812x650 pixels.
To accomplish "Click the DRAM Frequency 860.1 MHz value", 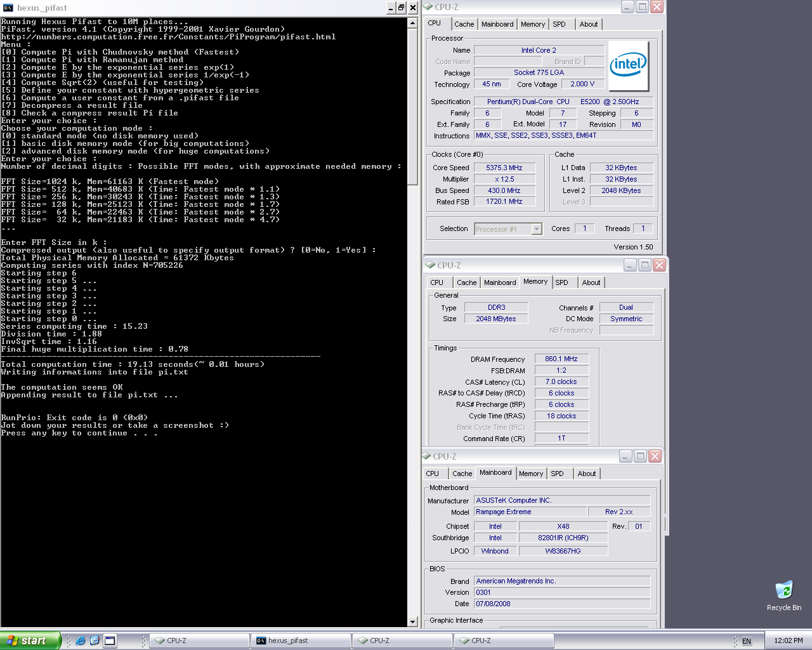I will click(561, 359).
